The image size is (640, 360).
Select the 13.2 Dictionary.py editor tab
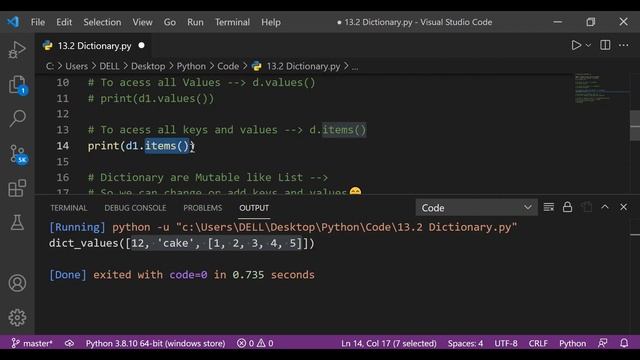point(94,46)
